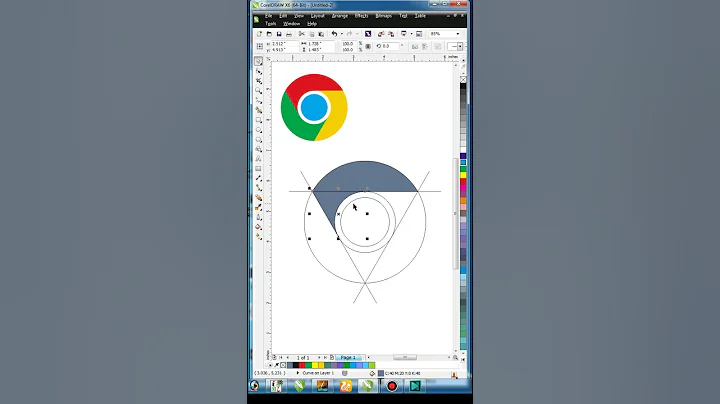Screen dimensions: 720x404
Task: Select the Color Eyedropper tool
Action: pyautogui.click(x=259, y=208)
